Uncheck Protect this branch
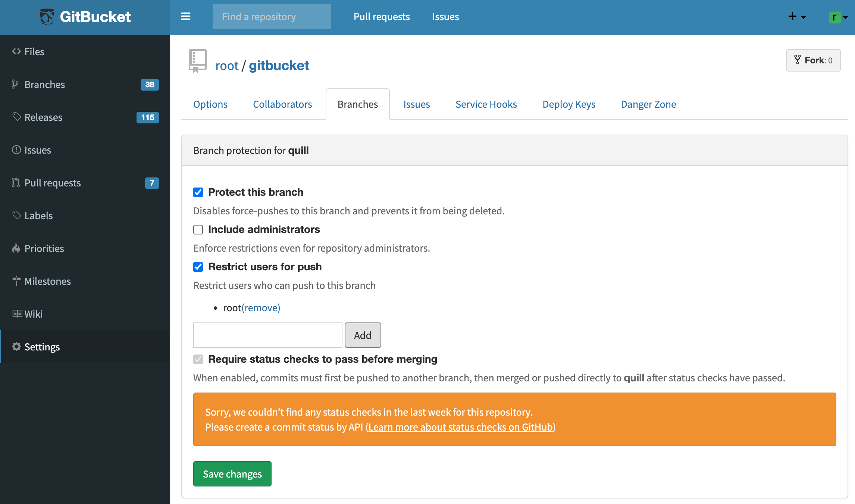This screenshot has height=504, width=855. click(198, 192)
